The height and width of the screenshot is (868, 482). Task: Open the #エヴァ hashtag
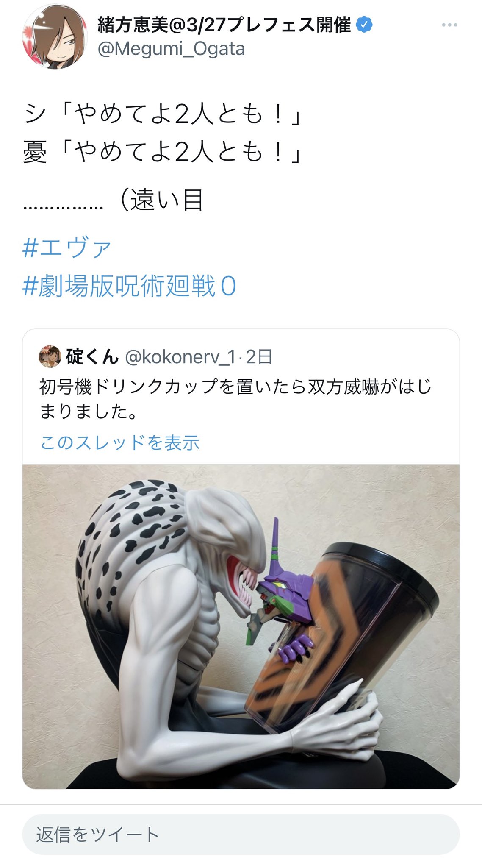[67, 248]
